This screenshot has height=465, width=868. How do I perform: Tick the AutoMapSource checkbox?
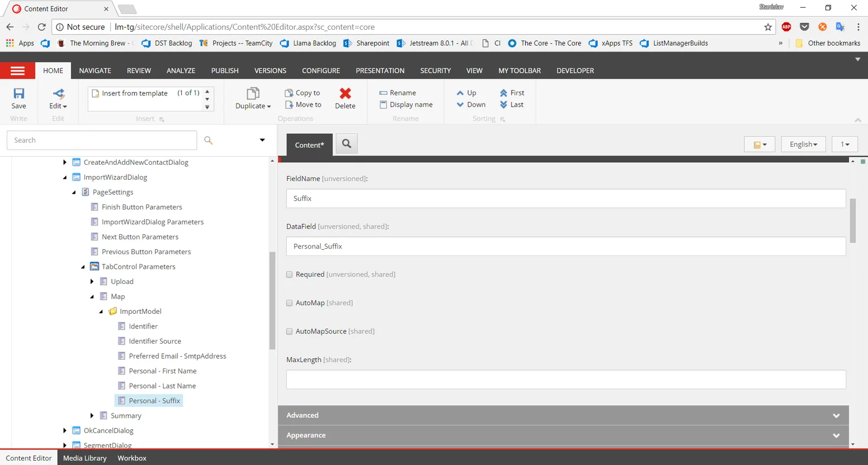pyautogui.click(x=289, y=331)
